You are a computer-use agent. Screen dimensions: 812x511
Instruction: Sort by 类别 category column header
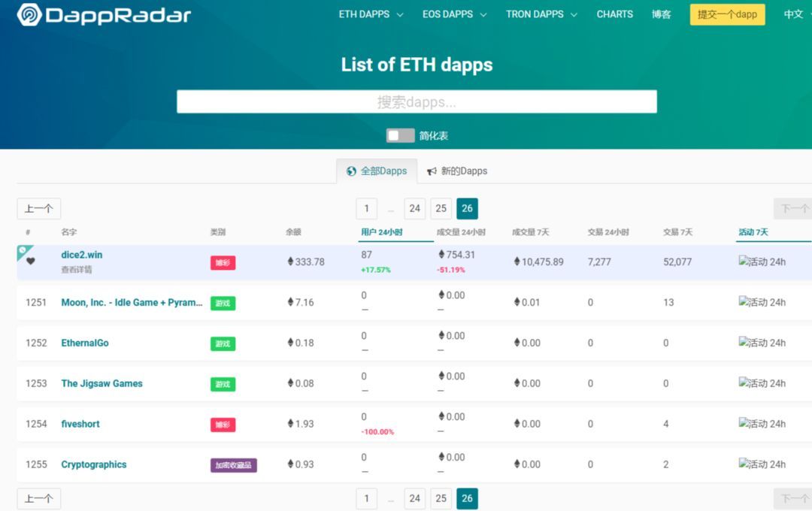pyautogui.click(x=218, y=232)
